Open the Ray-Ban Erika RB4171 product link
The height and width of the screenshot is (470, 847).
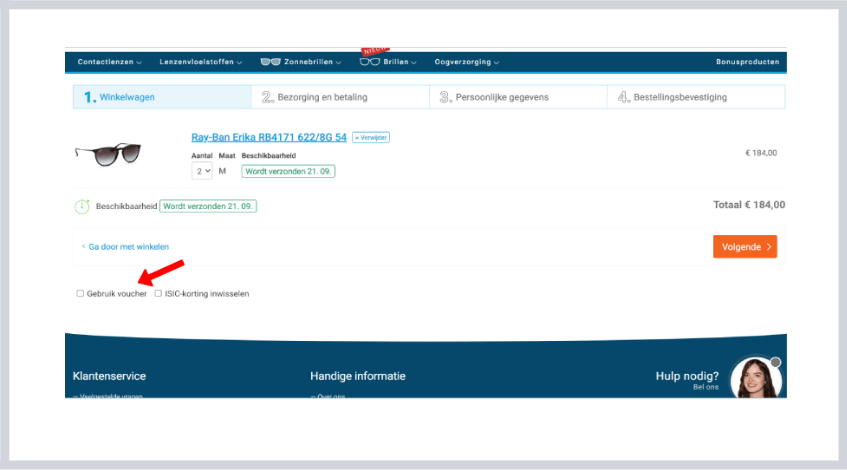(268, 137)
